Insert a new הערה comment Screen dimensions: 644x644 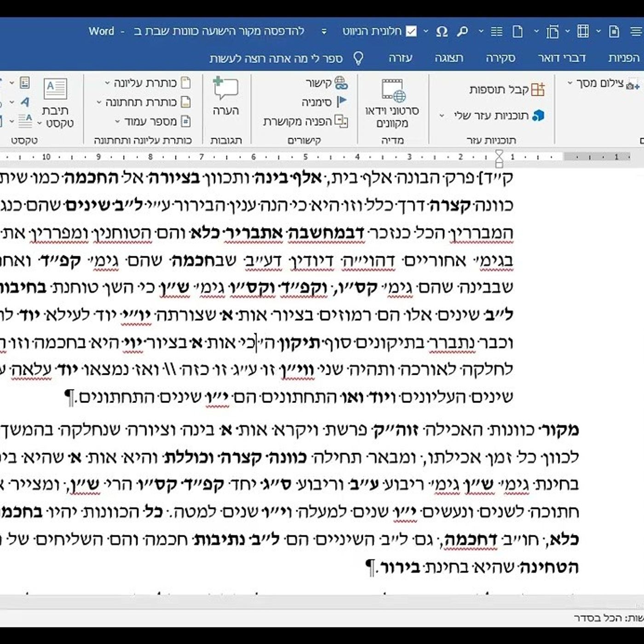pyautogui.click(x=226, y=96)
